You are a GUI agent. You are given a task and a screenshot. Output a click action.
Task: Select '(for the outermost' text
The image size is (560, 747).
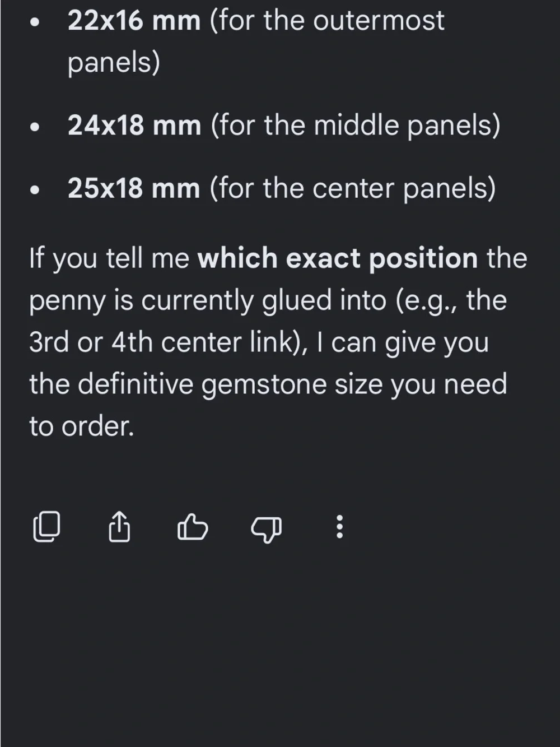tap(327, 21)
